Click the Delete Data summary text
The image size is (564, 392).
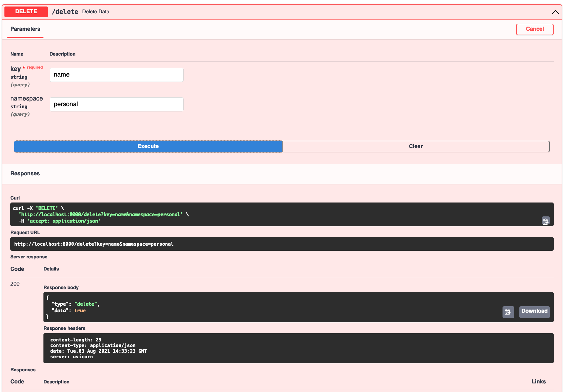tap(96, 12)
